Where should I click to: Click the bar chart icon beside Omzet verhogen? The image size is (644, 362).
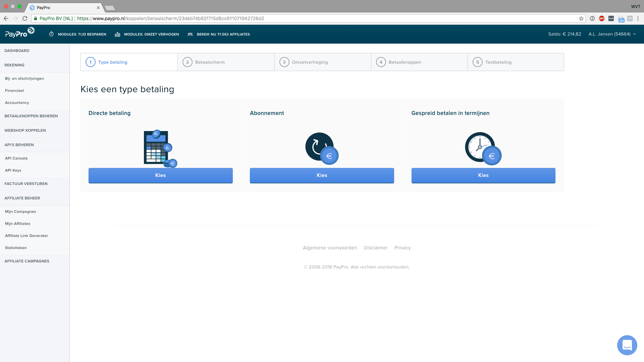tap(117, 34)
